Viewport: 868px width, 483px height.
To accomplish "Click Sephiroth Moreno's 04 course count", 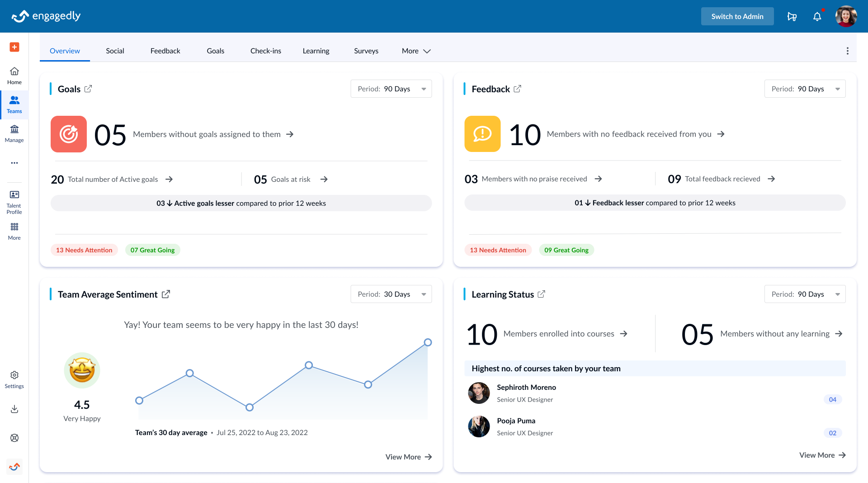I will pyautogui.click(x=832, y=399).
